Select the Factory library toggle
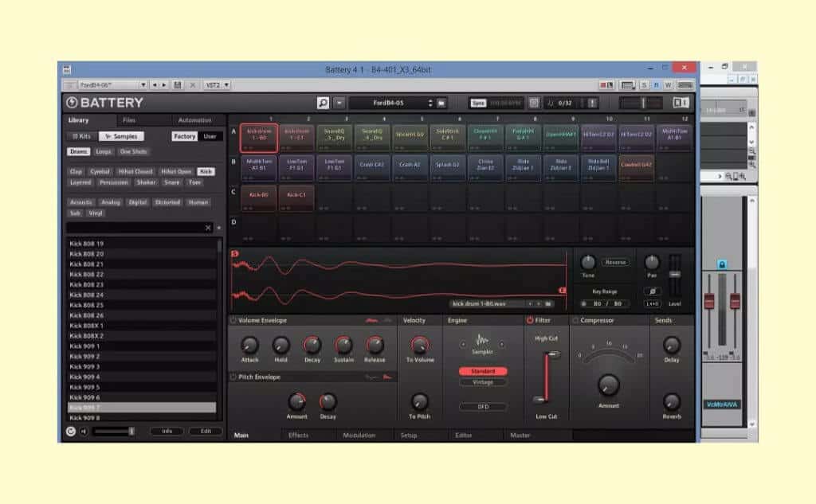 click(184, 136)
